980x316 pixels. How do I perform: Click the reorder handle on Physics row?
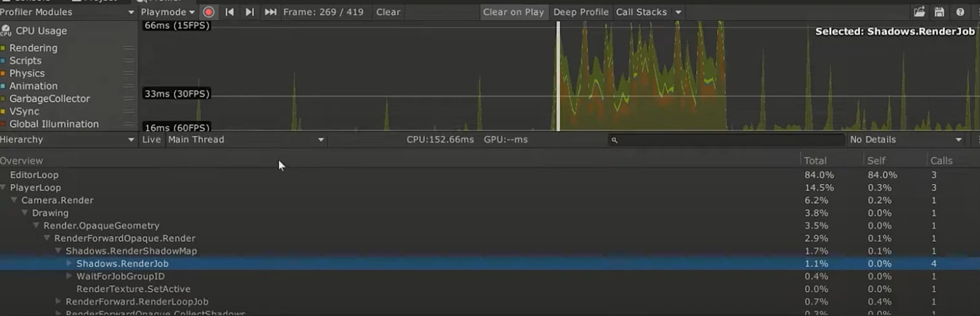[129, 74]
